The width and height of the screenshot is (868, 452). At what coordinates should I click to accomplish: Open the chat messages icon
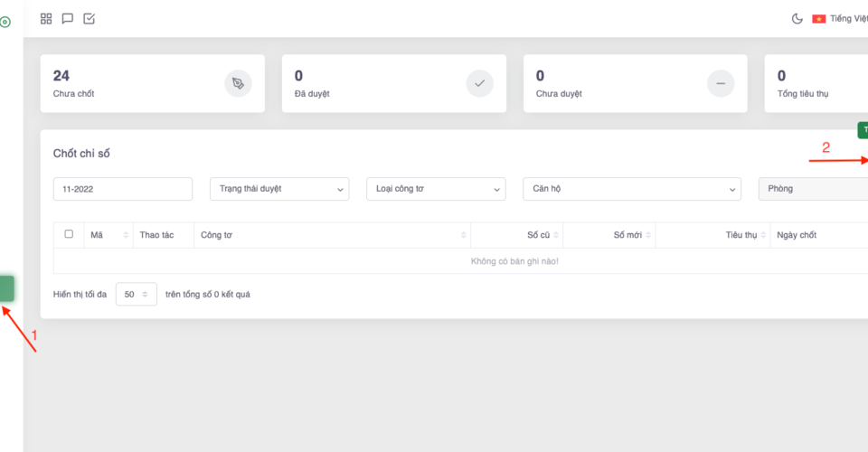coord(68,18)
